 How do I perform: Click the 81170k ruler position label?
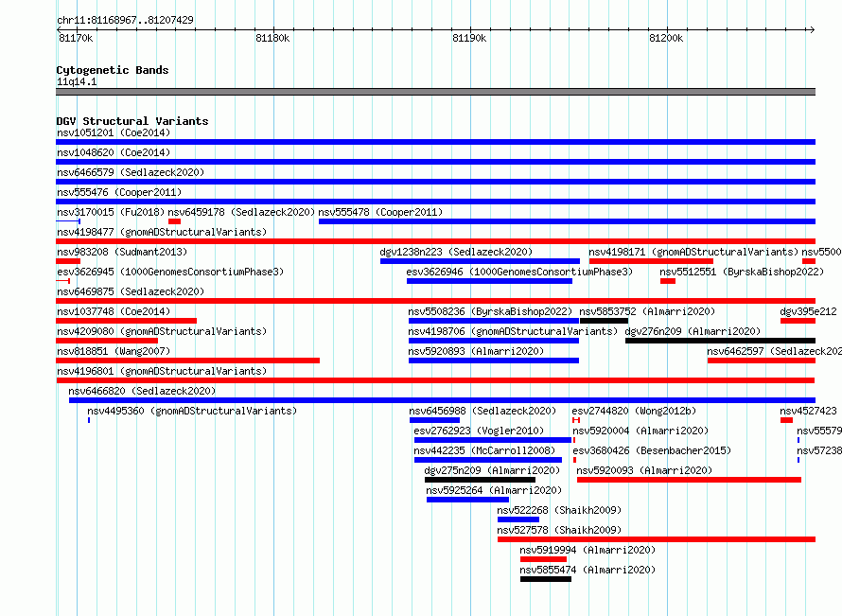tap(76, 38)
